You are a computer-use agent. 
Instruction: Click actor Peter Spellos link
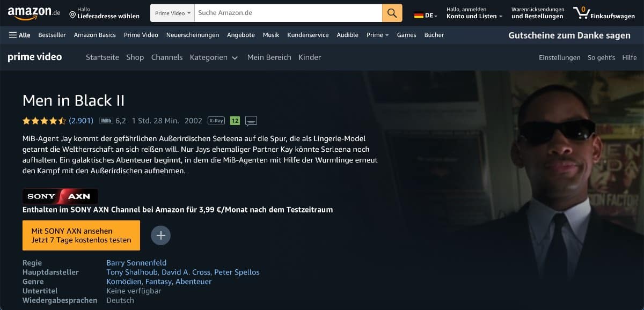pyautogui.click(x=237, y=272)
